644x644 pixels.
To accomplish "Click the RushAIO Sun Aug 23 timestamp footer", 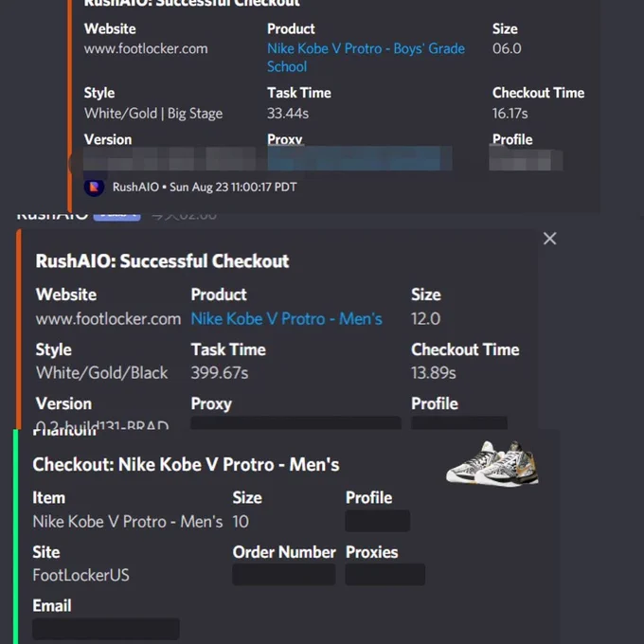I will coord(205,188).
